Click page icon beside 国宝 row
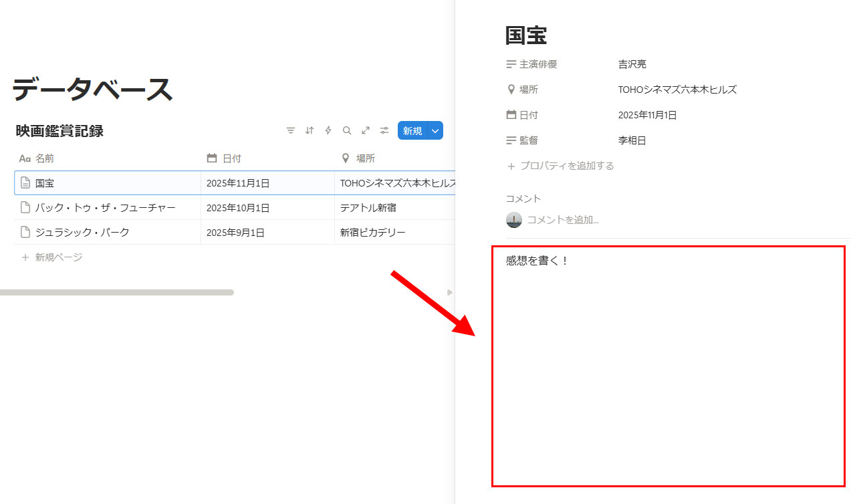 [x=25, y=183]
